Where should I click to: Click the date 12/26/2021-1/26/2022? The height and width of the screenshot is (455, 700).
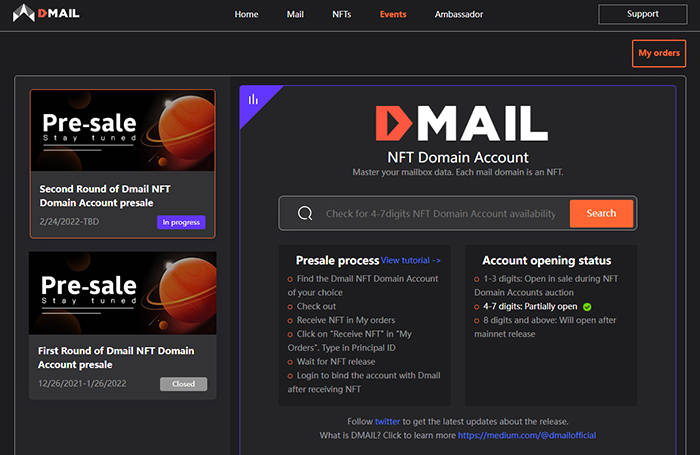click(82, 384)
